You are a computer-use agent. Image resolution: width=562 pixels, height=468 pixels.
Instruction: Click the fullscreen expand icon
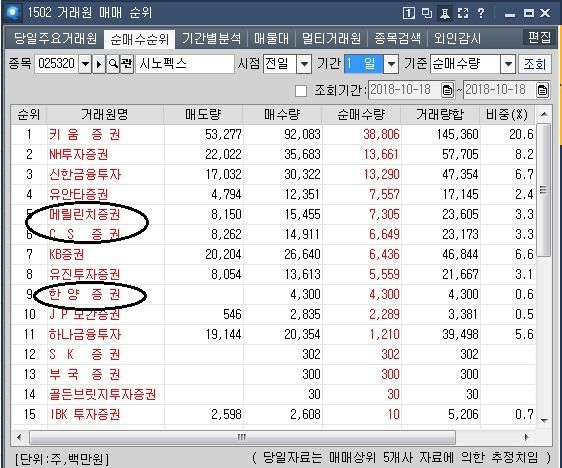point(463,13)
